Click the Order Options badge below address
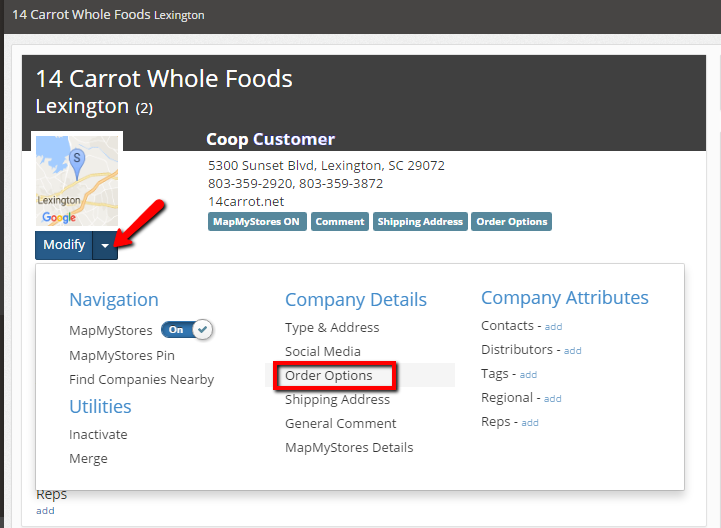This screenshot has width=721, height=528. pyautogui.click(x=511, y=222)
